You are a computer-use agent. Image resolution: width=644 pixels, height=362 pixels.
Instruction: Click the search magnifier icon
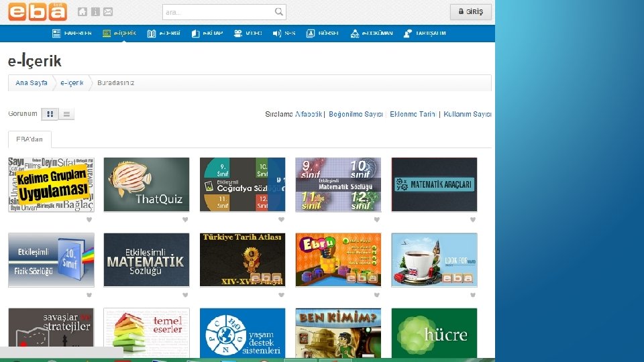coord(279,12)
